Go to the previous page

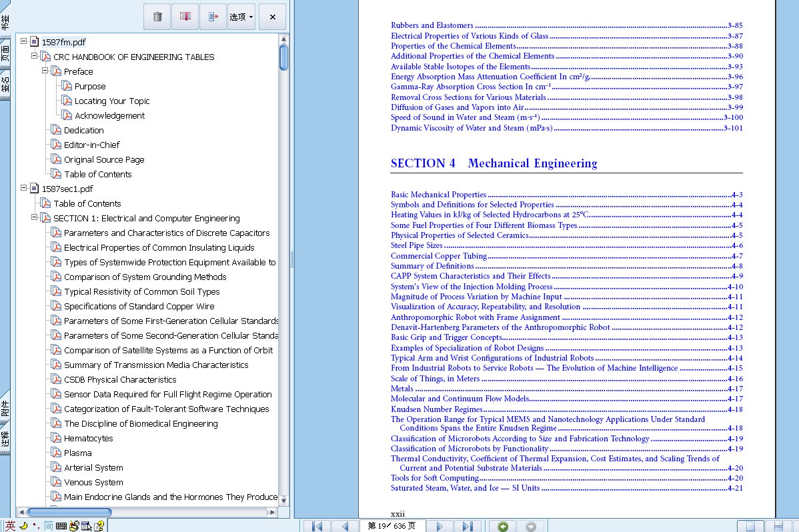click(x=345, y=526)
